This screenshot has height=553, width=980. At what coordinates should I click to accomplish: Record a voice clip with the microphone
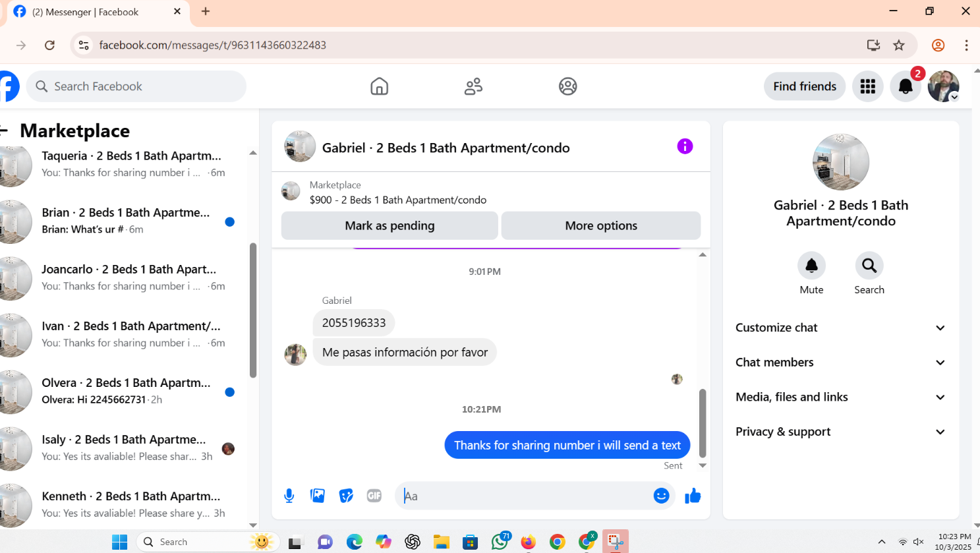click(289, 496)
